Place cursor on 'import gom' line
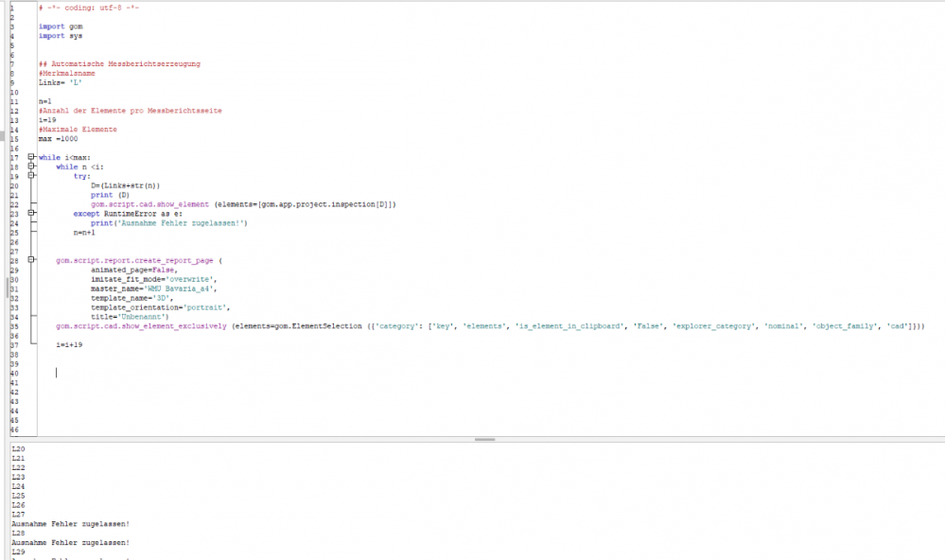Viewport: 945px width, 560px height. [x=60, y=26]
